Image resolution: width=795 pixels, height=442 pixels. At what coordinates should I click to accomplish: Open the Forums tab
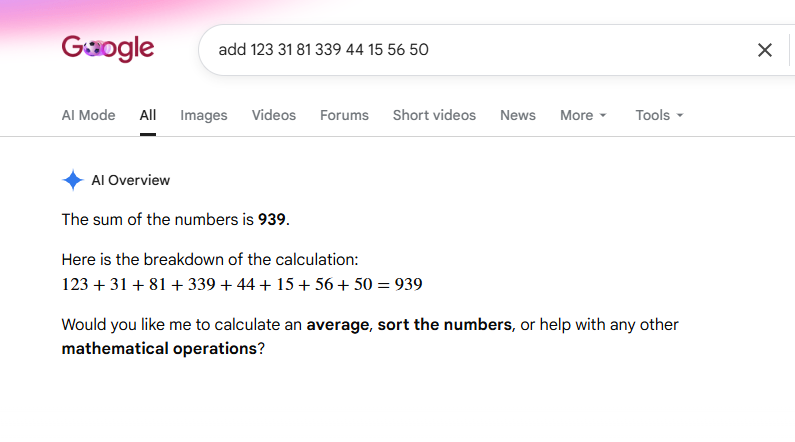point(344,115)
